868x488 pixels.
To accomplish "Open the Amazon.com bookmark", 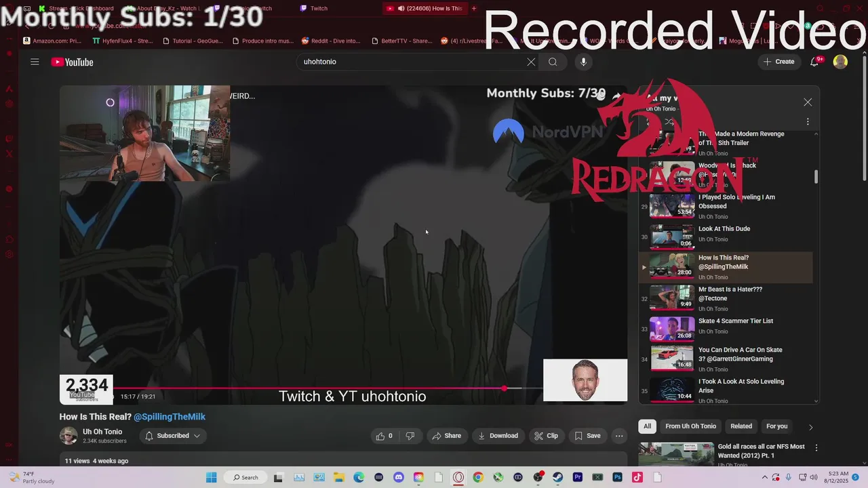I will 52,41.
